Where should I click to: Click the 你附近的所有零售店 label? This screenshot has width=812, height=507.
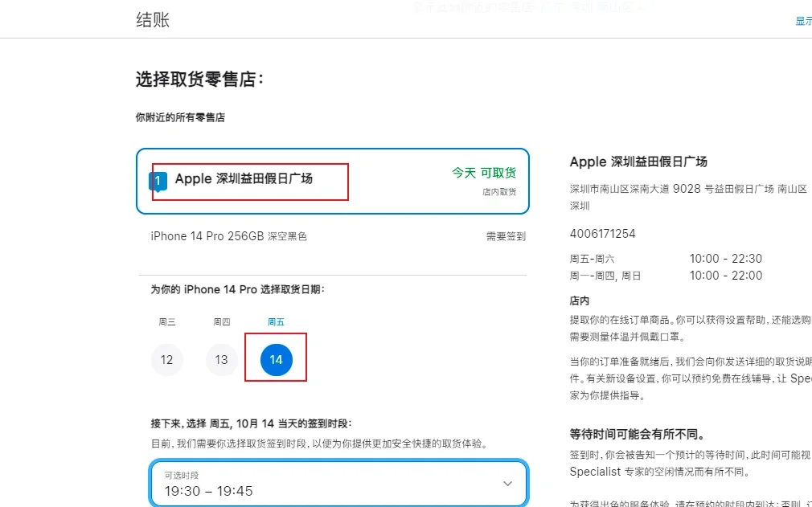[180, 117]
